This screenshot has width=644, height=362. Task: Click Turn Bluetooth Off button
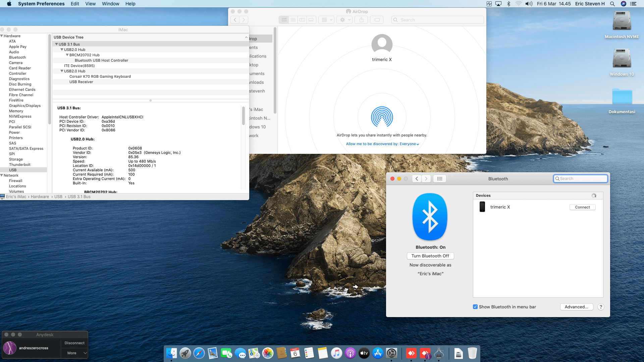click(x=430, y=256)
